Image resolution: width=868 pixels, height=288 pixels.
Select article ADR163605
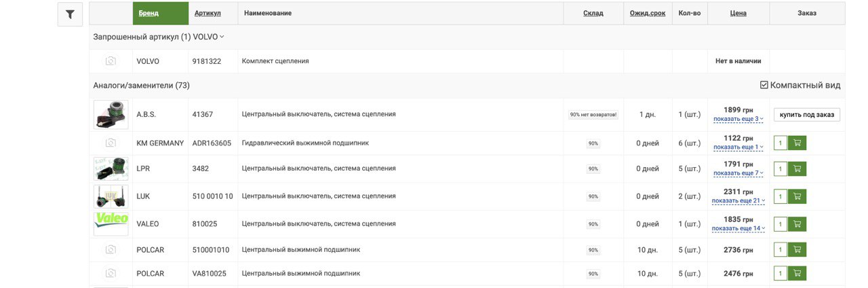(x=212, y=143)
